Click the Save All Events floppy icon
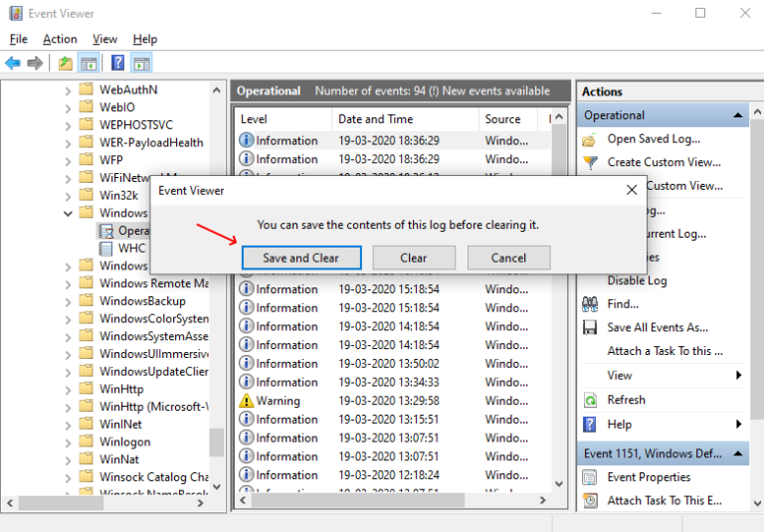The image size is (764, 532). pyautogui.click(x=590, y=327)
